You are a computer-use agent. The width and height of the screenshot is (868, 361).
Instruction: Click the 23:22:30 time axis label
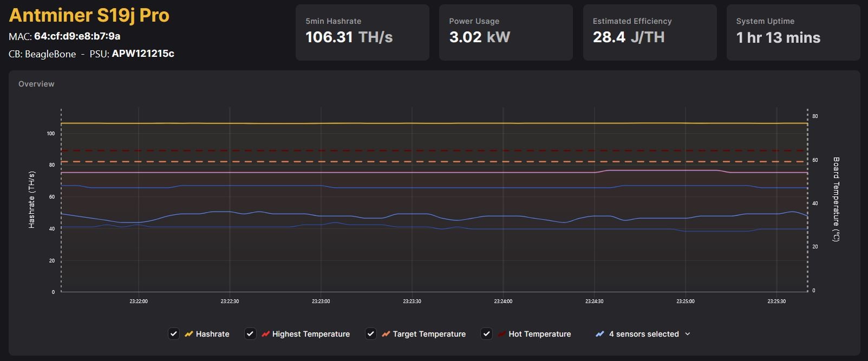(230, 301)
